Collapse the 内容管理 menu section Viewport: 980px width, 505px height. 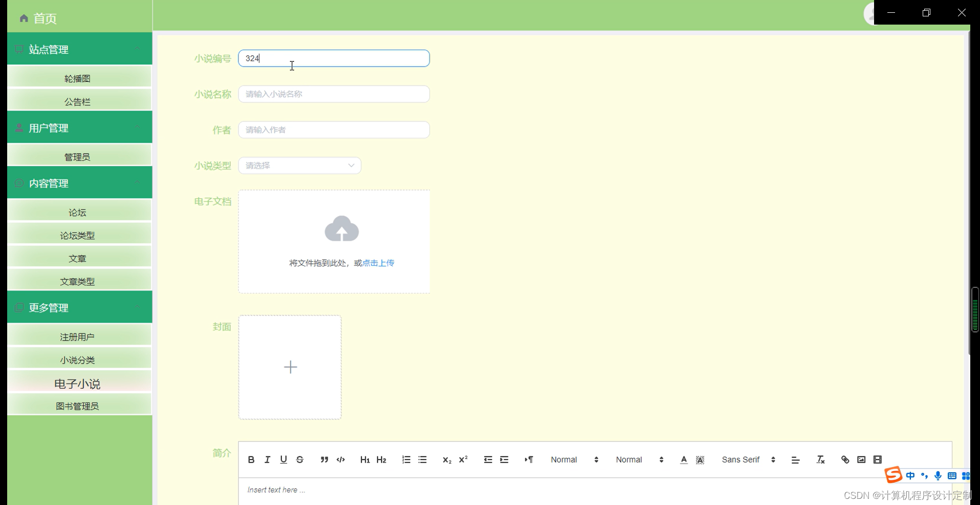pyautogui.click(x=80, y=183)
